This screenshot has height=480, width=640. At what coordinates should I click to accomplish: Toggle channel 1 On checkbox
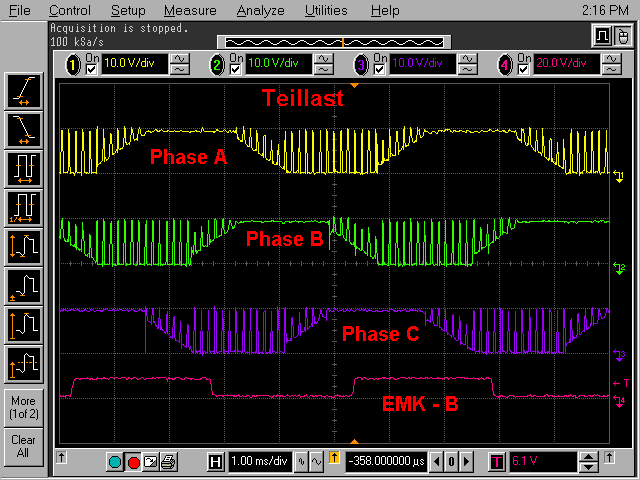(91, 70)
